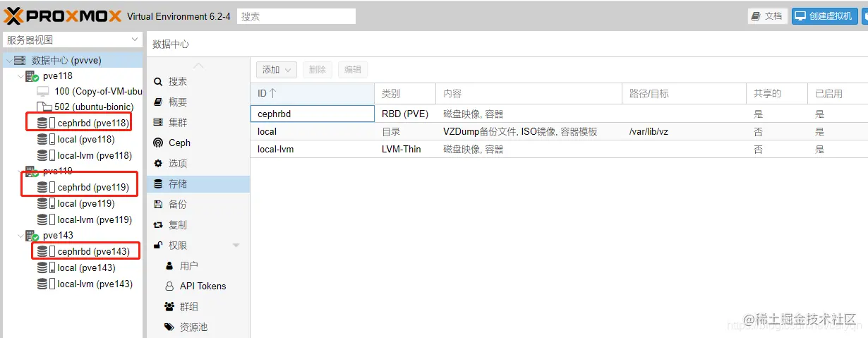
Task: Select the cephrbd row in storage table
Action: (x=559, y=114)
